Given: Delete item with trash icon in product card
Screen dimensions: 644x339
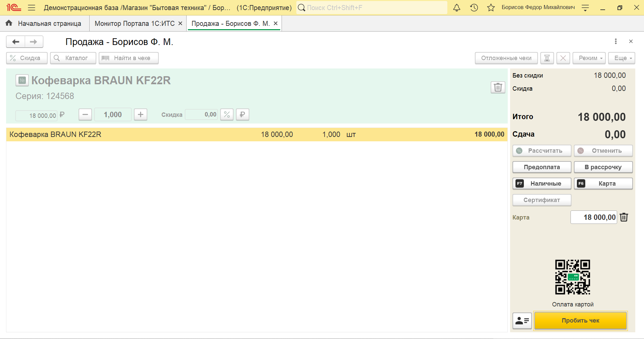Looking at the screenshot, I should 498,87.
